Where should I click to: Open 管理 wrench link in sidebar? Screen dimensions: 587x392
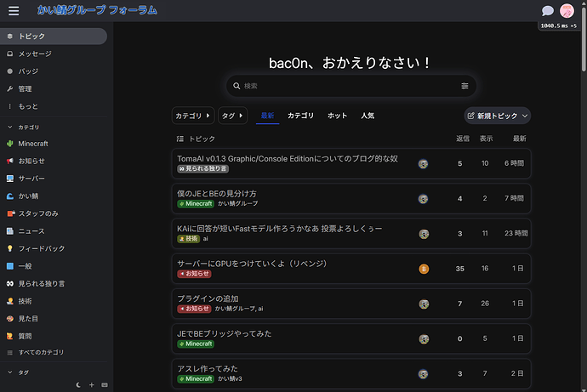pyautogui.click(x=54, y=89)
